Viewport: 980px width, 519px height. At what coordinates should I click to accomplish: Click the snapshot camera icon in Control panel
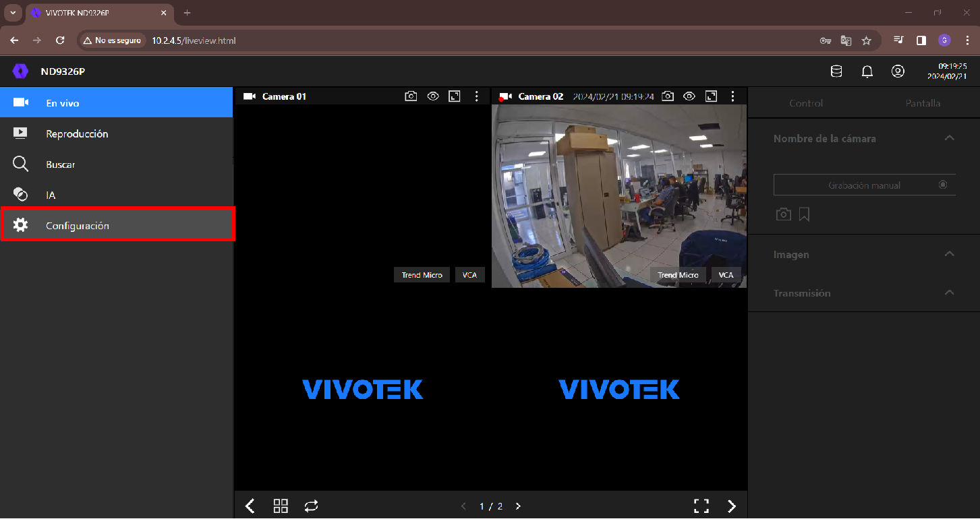[x=784, y=214]
